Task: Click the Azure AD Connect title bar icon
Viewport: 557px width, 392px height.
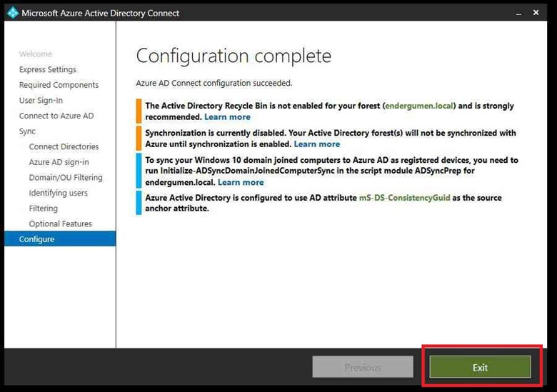Action: point(12,12)
